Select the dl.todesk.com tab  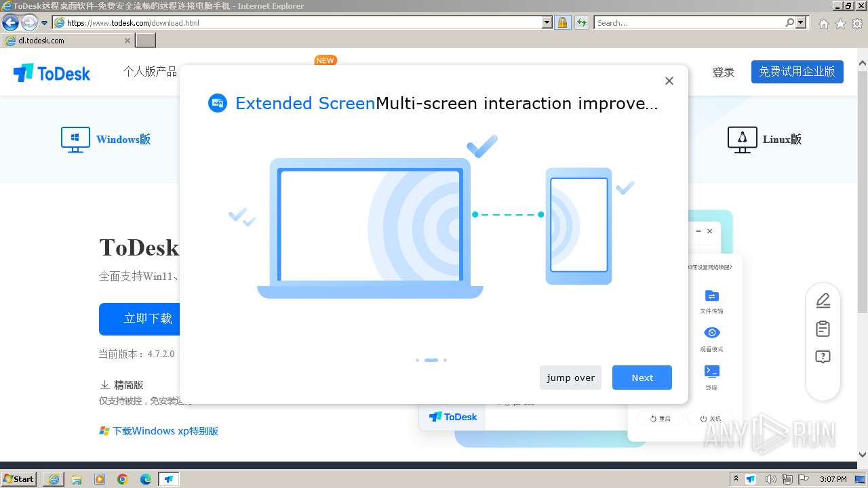coord(66,41)
